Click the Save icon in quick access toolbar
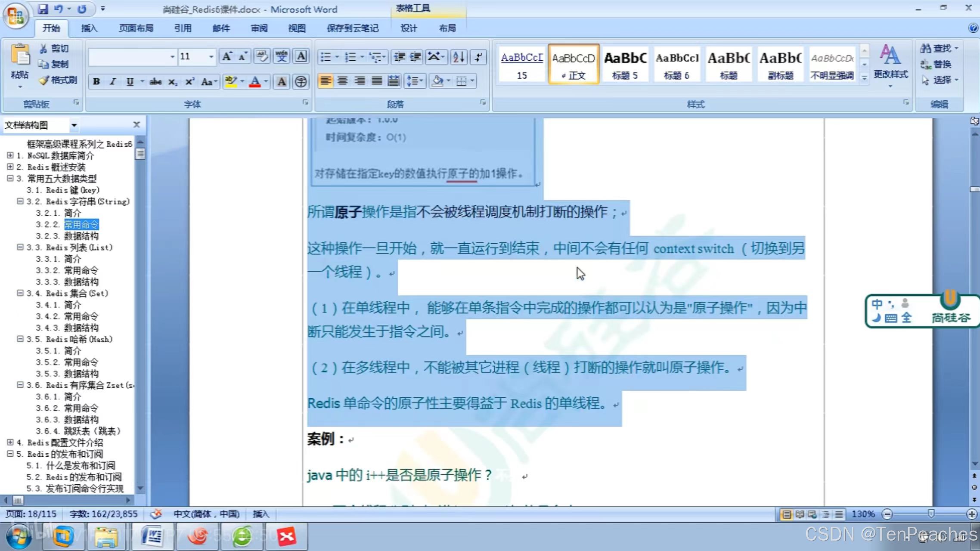The image size is (980, 551). point(43,9)
